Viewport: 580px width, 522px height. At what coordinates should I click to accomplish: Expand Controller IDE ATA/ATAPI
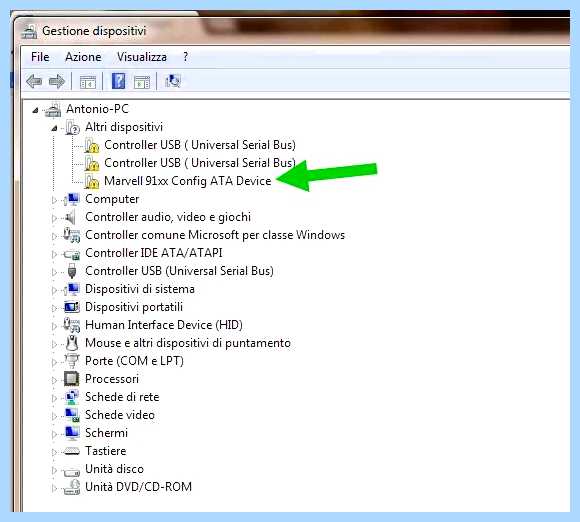pyautogui.click(x=54, y=254)
